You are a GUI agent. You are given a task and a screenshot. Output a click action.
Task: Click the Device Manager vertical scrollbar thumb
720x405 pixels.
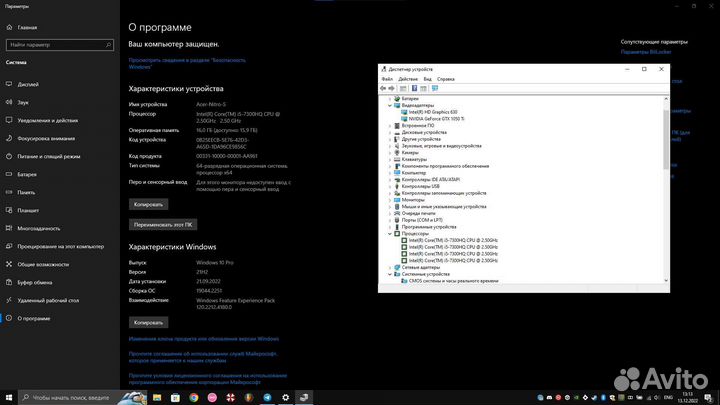tap(666, 140)
